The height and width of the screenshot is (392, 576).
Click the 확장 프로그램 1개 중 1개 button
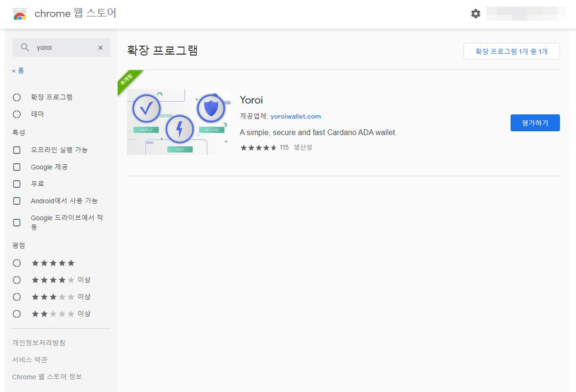(512, 51)
